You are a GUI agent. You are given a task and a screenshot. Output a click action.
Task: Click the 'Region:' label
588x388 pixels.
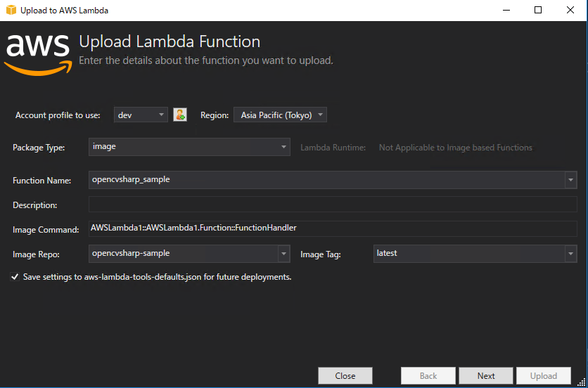point(215,115)
